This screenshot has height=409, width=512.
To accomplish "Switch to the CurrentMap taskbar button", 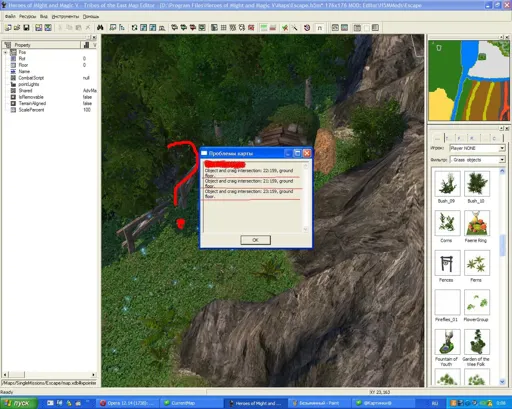I will click(x=191, y=403).
